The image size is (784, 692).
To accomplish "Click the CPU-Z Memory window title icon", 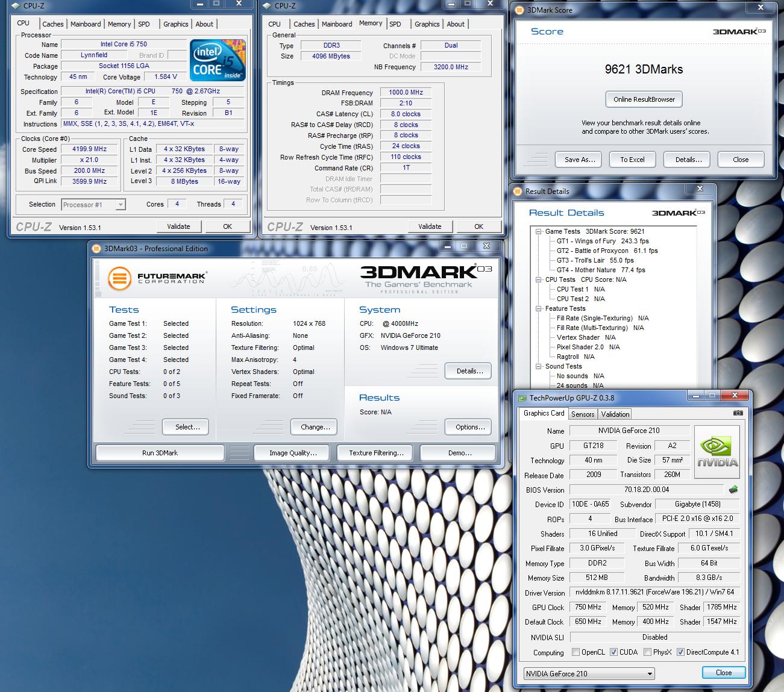I will [x=268, y=5].
